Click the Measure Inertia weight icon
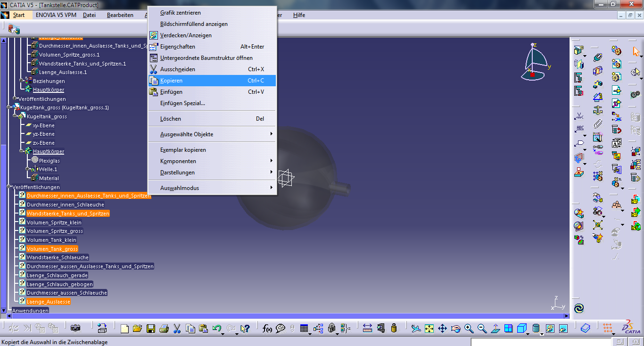Screen dimensions: 644x346 click(394, 328)
